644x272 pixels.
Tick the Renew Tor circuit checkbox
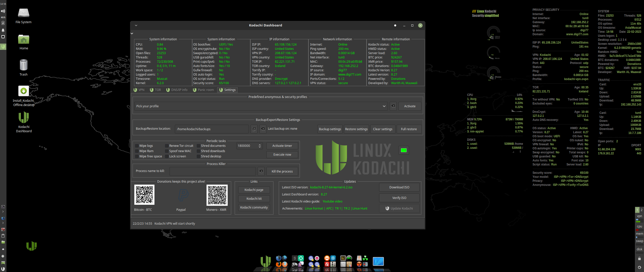167,146
